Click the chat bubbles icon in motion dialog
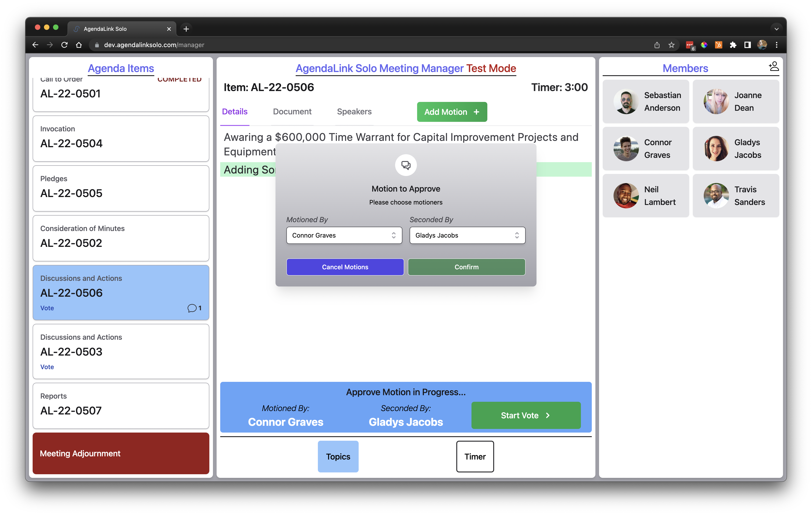 tap(406, 165)
